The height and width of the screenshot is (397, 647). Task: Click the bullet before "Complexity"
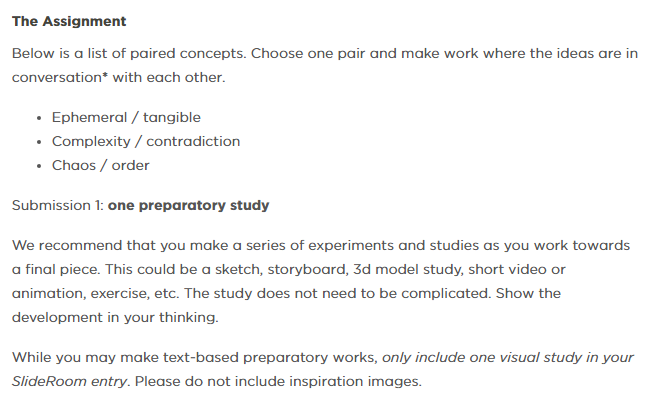[x=39, y=142]
